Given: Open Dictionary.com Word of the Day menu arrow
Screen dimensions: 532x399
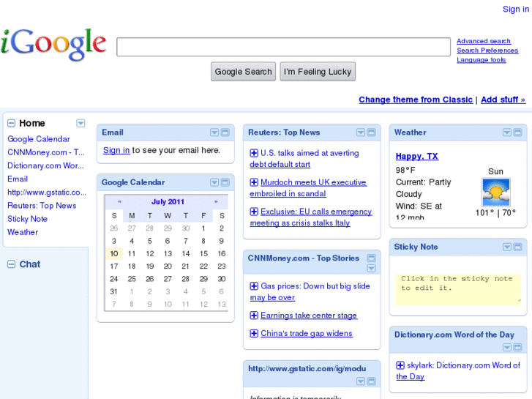Looking at the screenshot, I should tap(507, 347).
